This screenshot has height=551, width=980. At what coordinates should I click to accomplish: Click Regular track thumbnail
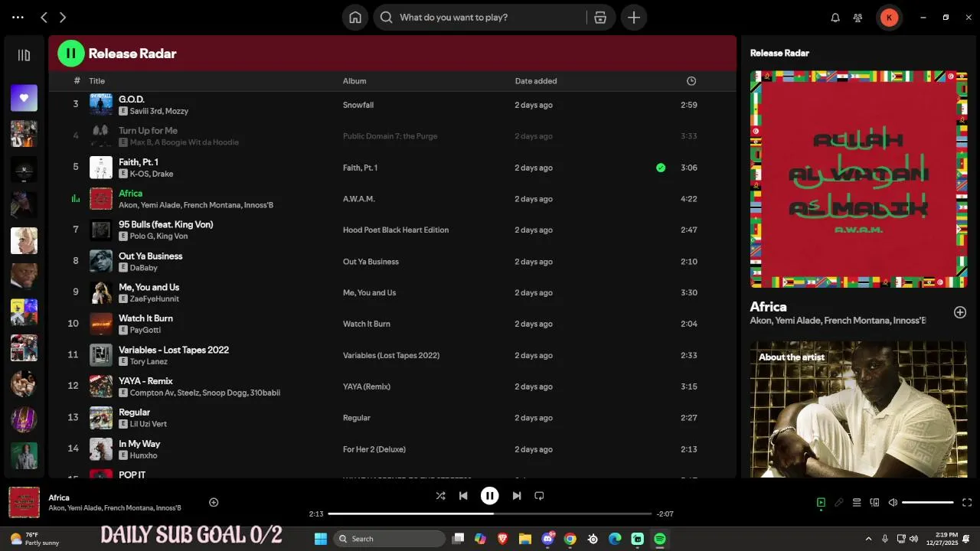click(x=101, y=418)
